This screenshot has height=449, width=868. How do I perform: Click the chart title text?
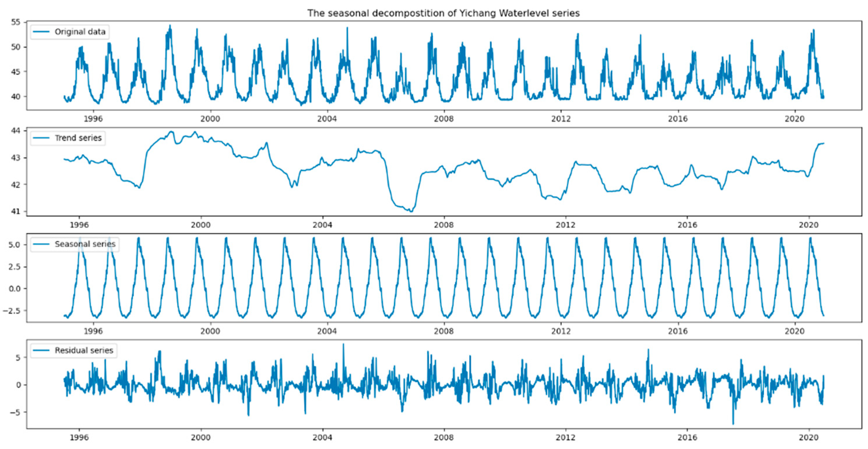[x=443, y=13]
